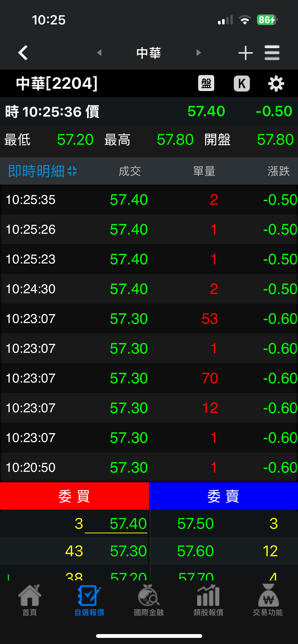Open the hamburger menu

point(272,53)
